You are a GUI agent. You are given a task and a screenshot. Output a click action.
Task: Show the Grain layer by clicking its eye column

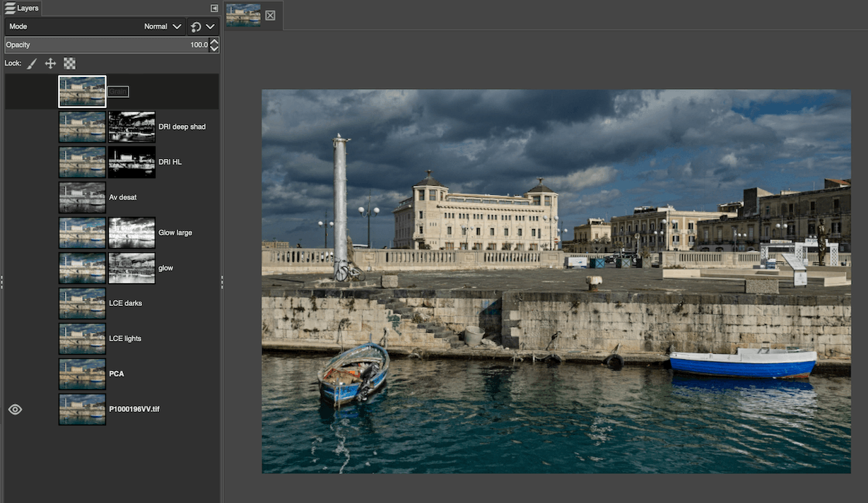(15, 91)
